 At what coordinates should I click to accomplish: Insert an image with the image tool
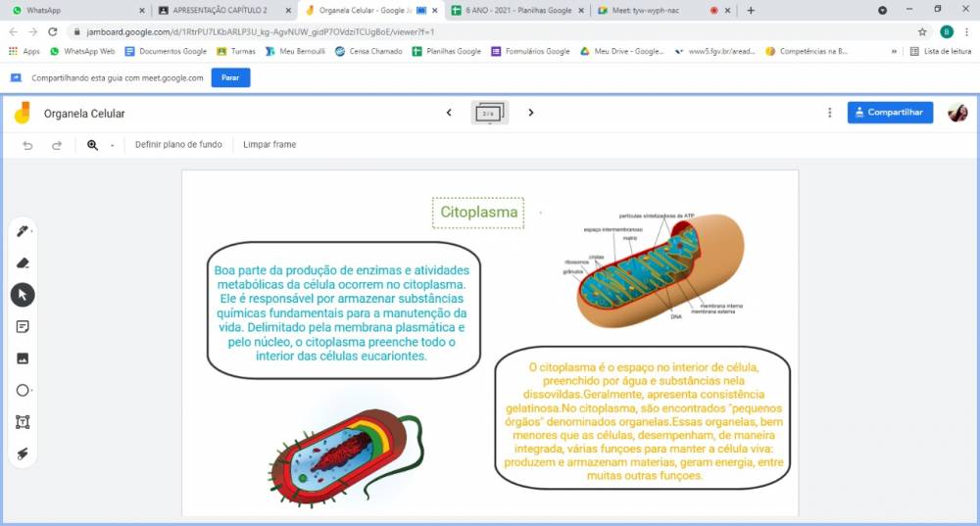[x=23, y=359]
